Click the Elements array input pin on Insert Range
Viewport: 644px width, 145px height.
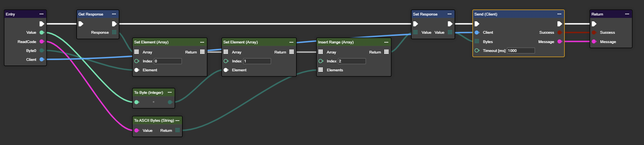click(320, 70)
